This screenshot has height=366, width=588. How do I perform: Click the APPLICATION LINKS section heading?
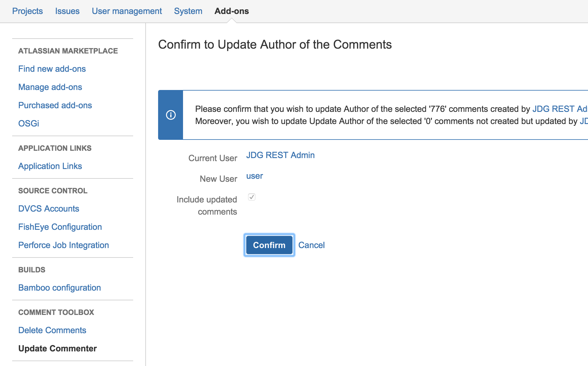(x=55, y=148)
